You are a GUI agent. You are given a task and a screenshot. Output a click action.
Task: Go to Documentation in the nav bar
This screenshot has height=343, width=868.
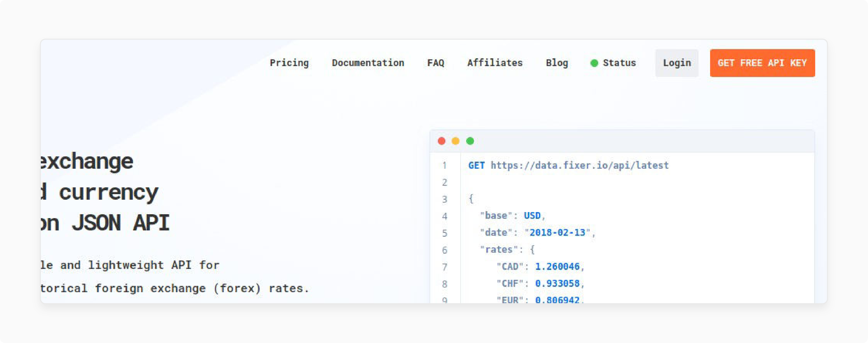coord(368,63)
